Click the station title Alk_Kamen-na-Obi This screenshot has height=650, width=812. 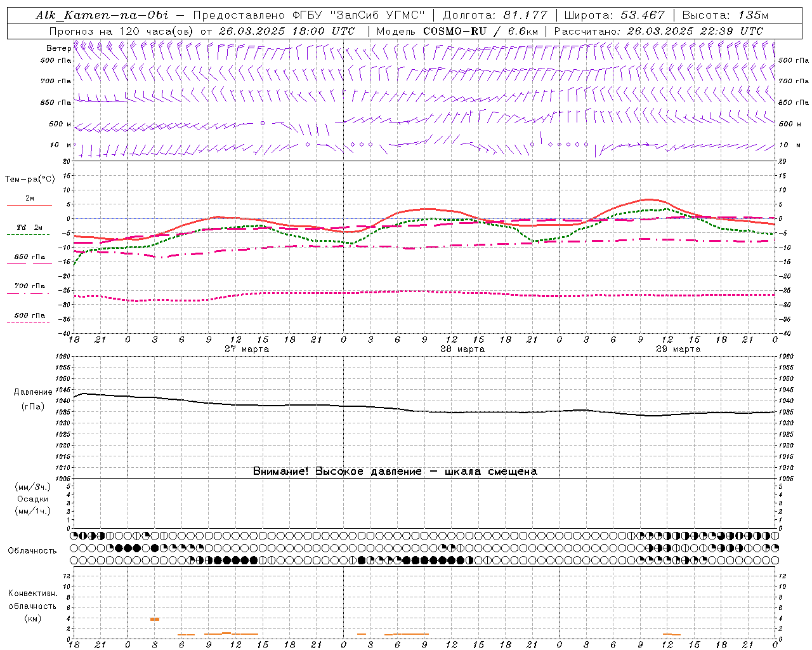tap(102, 15)
